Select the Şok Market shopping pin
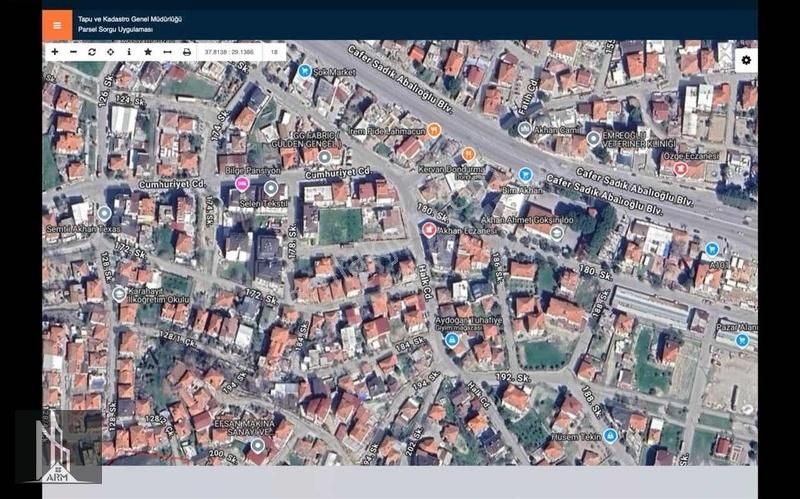 click(x=305, y=70)
